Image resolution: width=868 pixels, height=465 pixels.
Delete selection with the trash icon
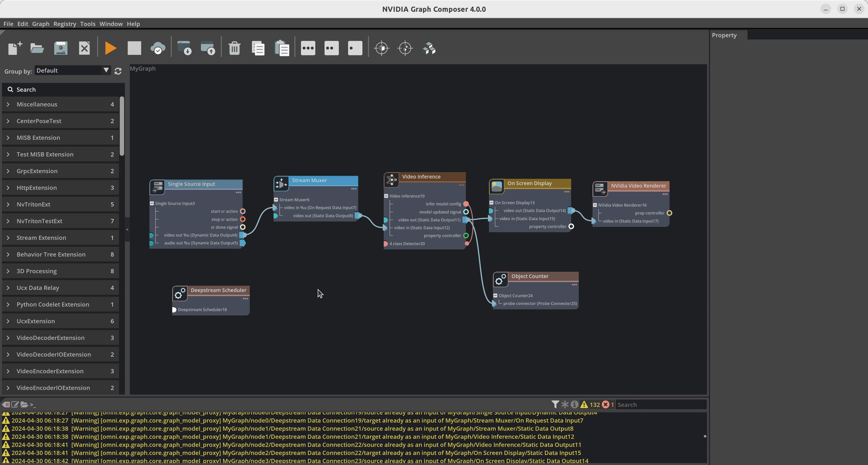point(235,48)
